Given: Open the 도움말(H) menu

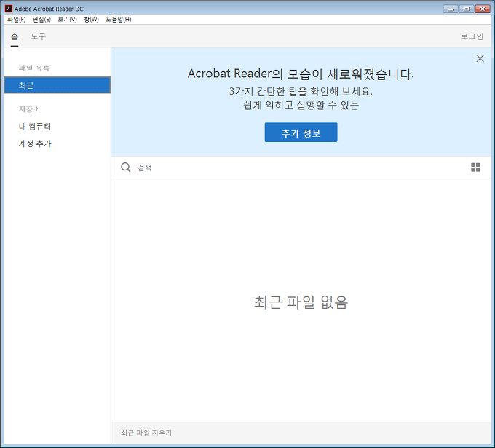Looking at the screenshot, I should coord(119,20).
